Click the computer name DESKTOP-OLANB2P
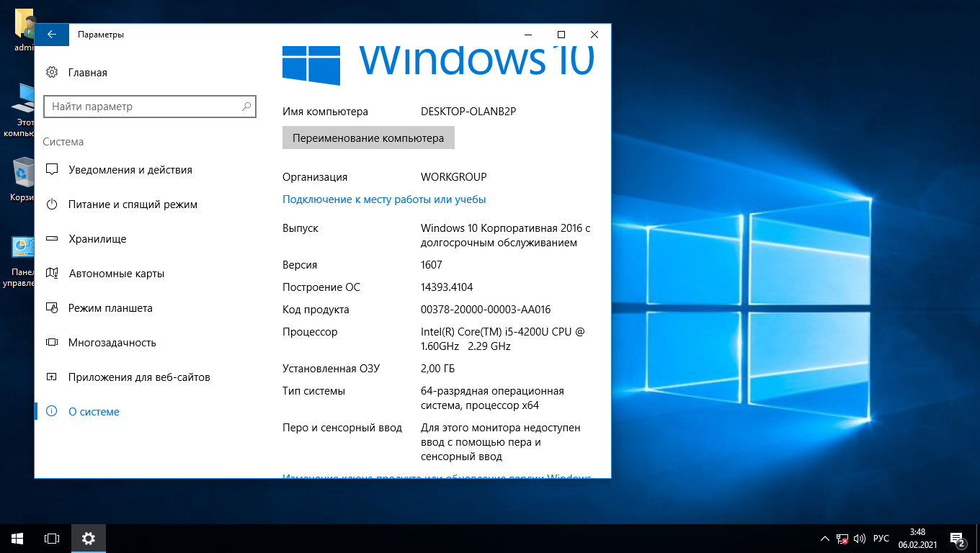Viewport: 980px width, 553px height. coord(468,112)
